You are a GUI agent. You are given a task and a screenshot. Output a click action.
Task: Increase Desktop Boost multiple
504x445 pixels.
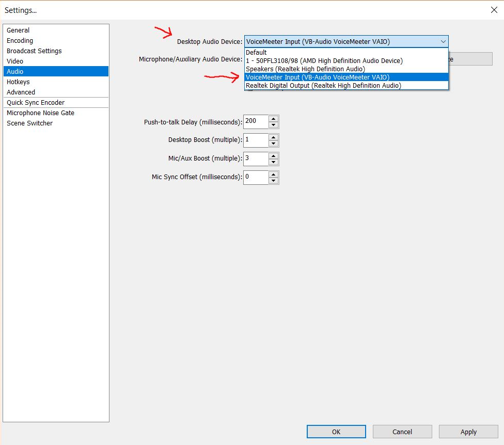(273, 137)
